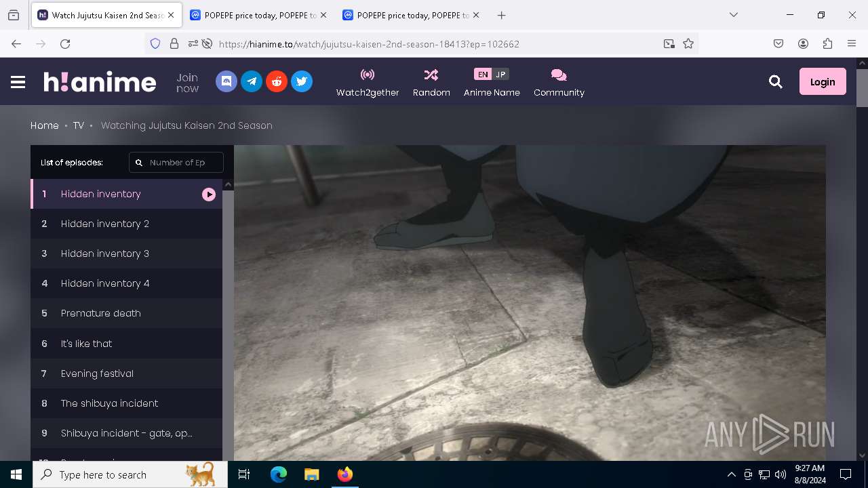Image resolution: width=868 pixels, height=488 pixels.
Task: Select episode 6 It's like that
Action: click(126, 344)
